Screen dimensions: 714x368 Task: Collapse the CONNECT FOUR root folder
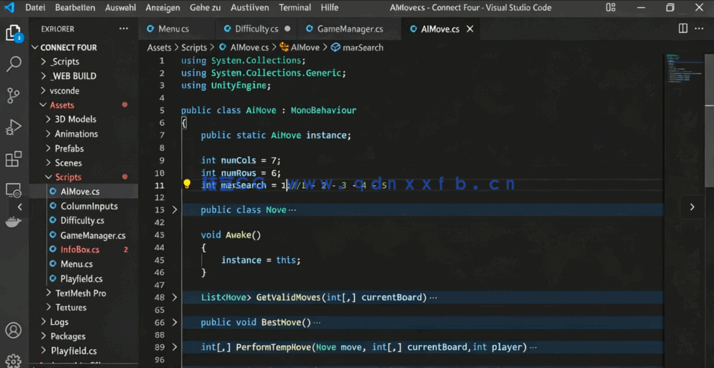[83, 47]
